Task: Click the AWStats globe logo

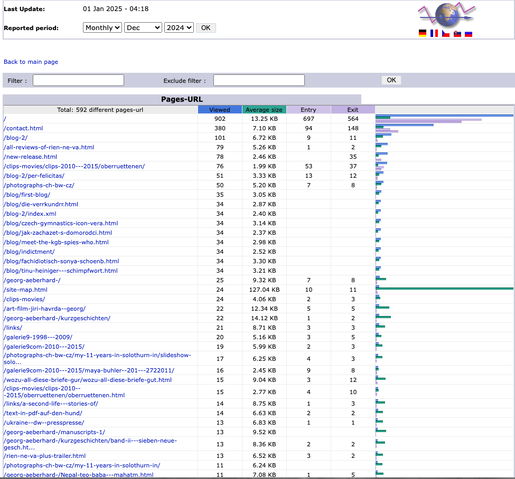Action: tap(447, 15)
